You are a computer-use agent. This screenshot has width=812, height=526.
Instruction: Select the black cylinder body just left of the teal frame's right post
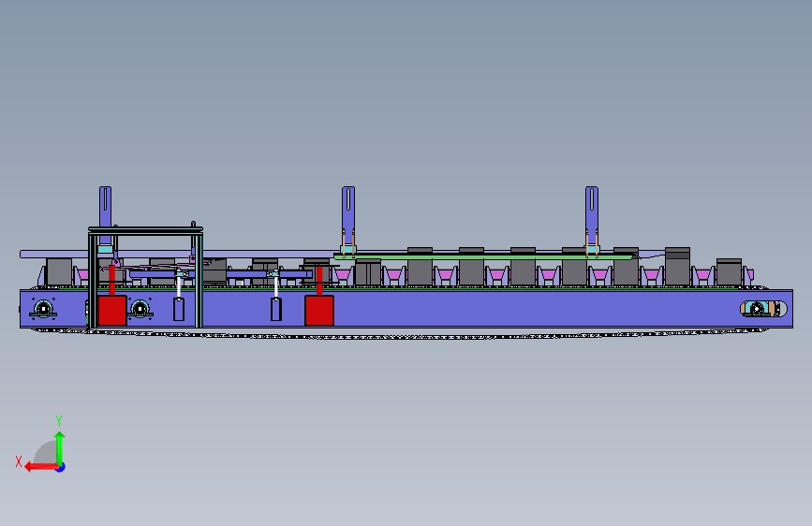[x=179, y=310]
